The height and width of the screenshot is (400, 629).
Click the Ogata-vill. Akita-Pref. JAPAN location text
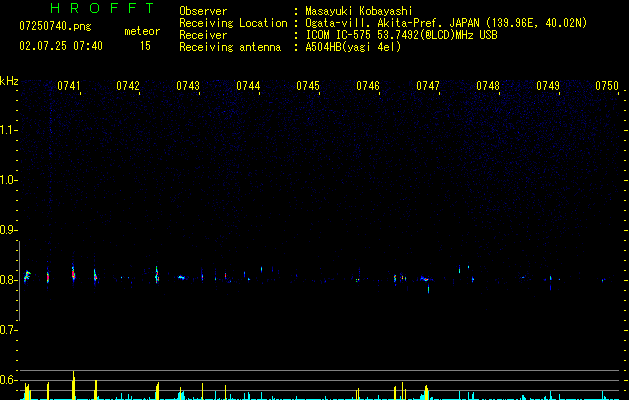446,23
